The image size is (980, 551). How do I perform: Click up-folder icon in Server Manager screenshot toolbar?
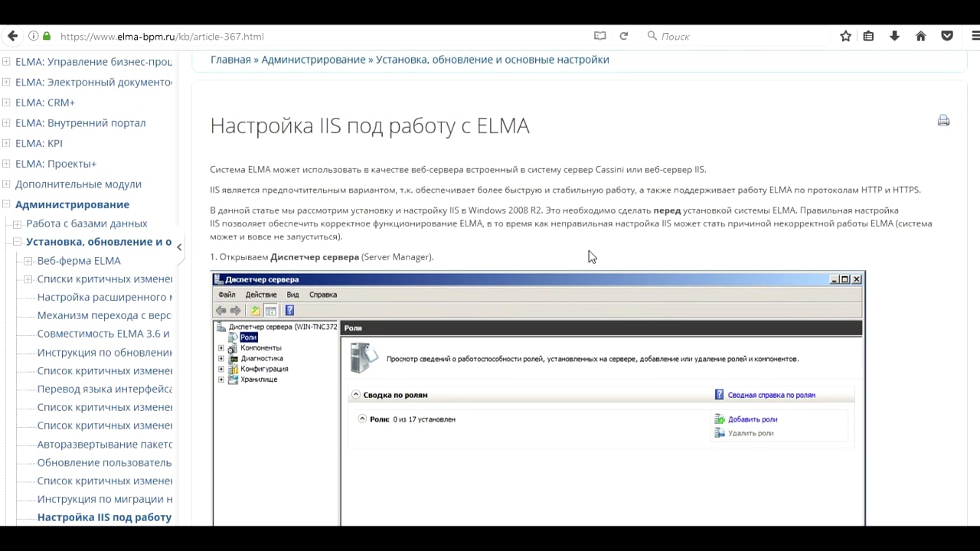255,310
